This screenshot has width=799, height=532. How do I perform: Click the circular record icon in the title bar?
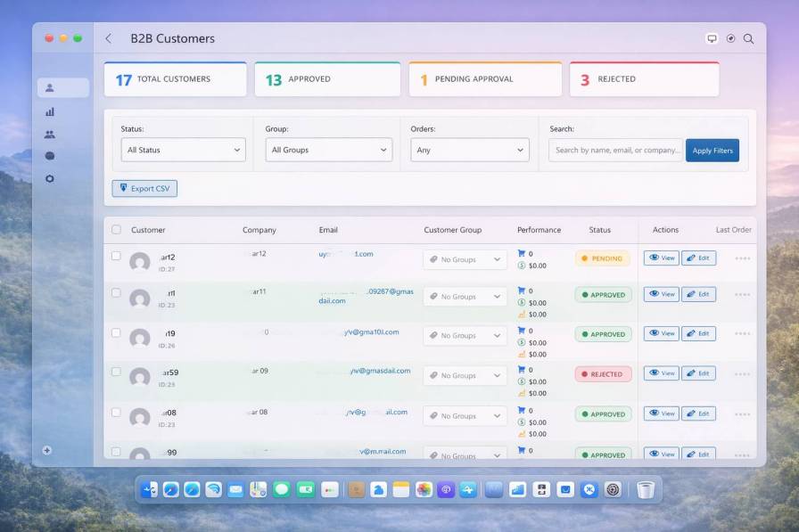tap(730, 38)
